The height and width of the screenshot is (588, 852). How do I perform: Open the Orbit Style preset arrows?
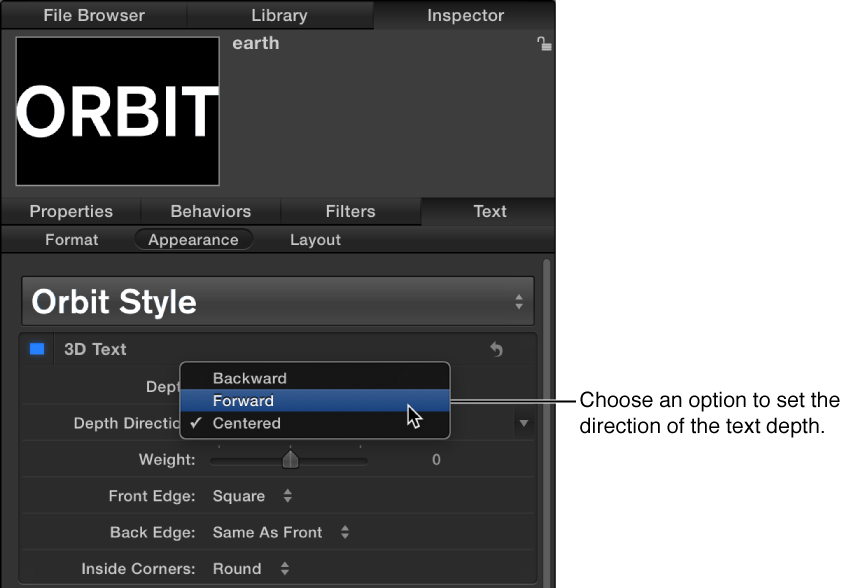pyautogui.click(x=519, y=300)
